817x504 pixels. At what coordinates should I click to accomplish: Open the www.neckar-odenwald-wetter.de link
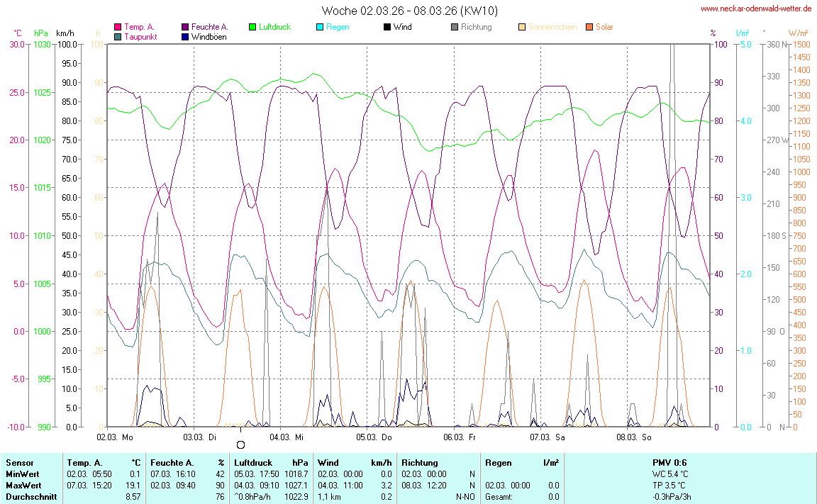coord(755,9)
